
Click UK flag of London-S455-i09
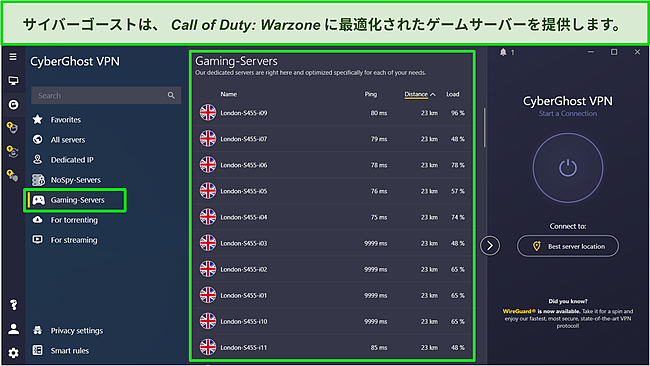click(x=208, y=113)
